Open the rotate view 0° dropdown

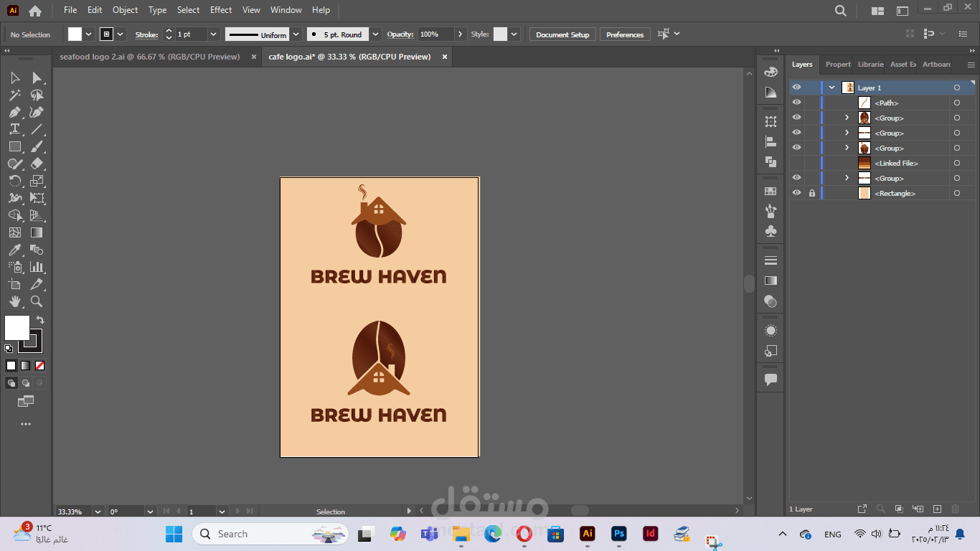150,512
